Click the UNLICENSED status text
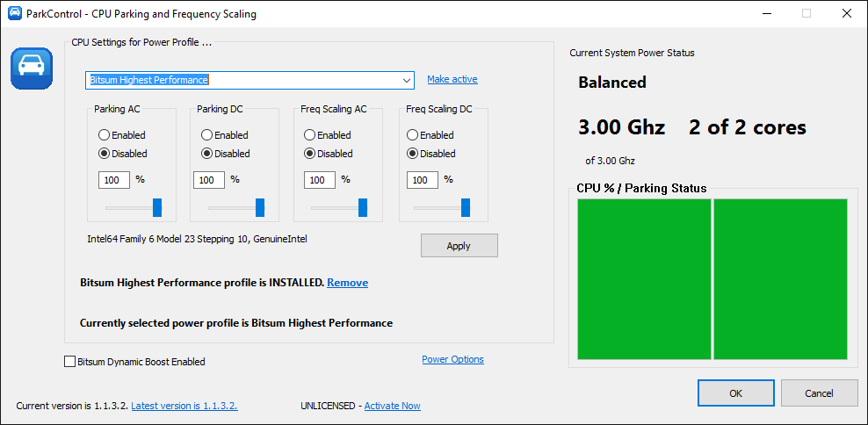 coord(328,406)
